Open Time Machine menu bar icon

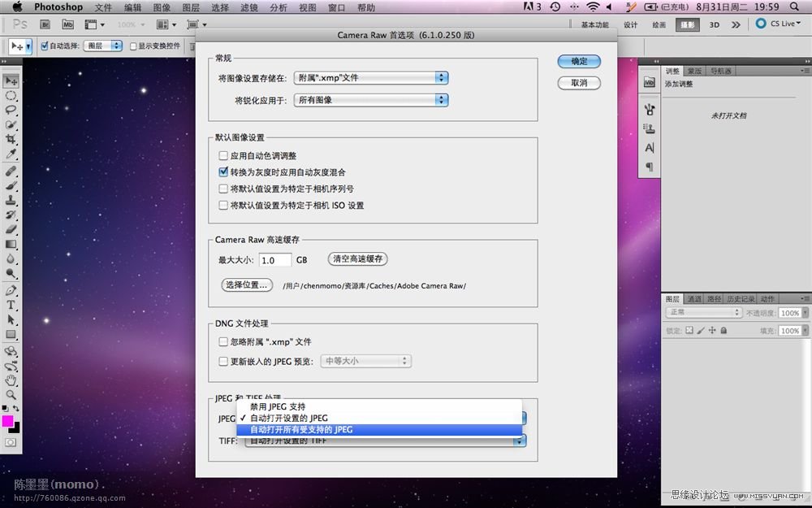(x=555, y=7)
